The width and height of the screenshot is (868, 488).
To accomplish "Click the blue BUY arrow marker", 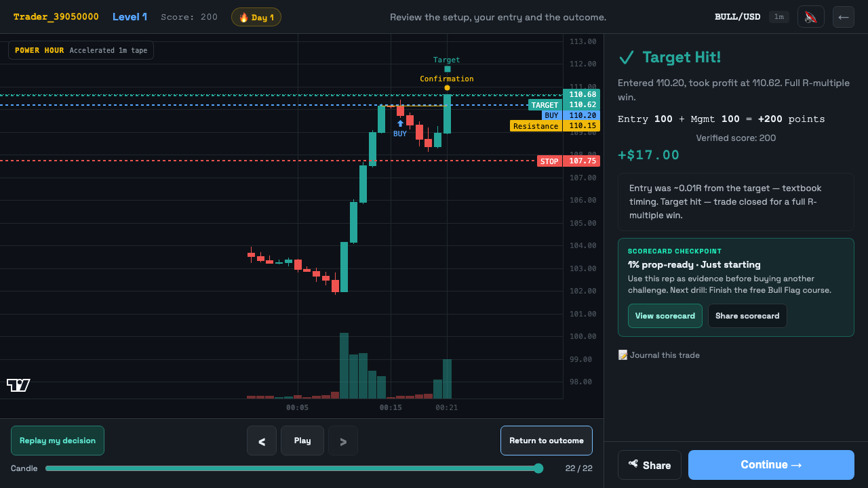I will (x=400, y=123).
